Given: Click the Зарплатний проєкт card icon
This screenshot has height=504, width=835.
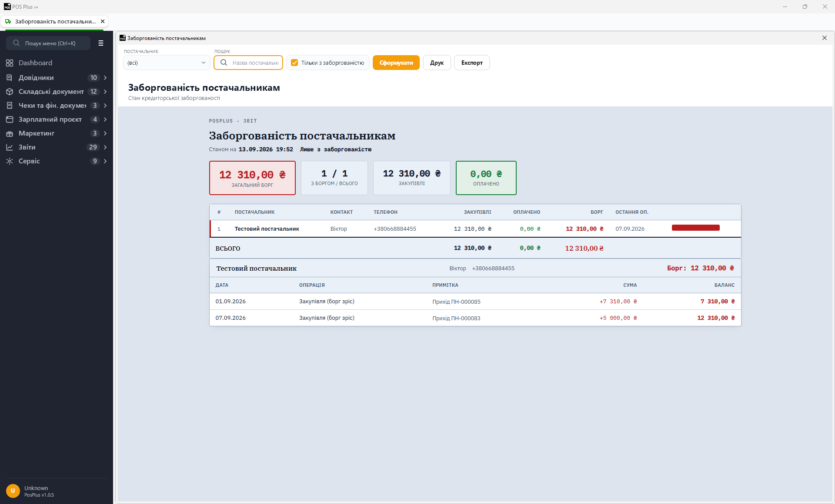Looking at the screenshot, I should pyautogui.click(x=10, y=119).
